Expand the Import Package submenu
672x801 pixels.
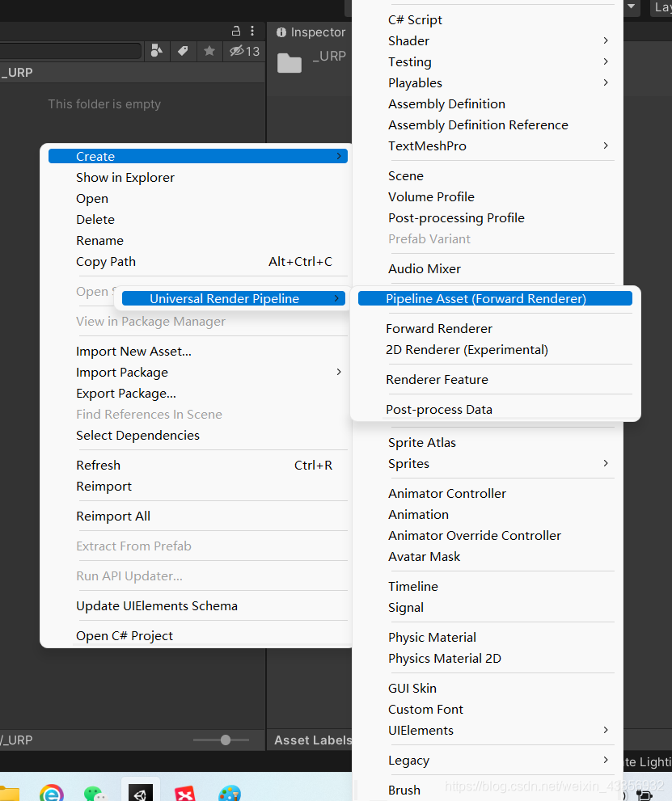tap(198, 373)
